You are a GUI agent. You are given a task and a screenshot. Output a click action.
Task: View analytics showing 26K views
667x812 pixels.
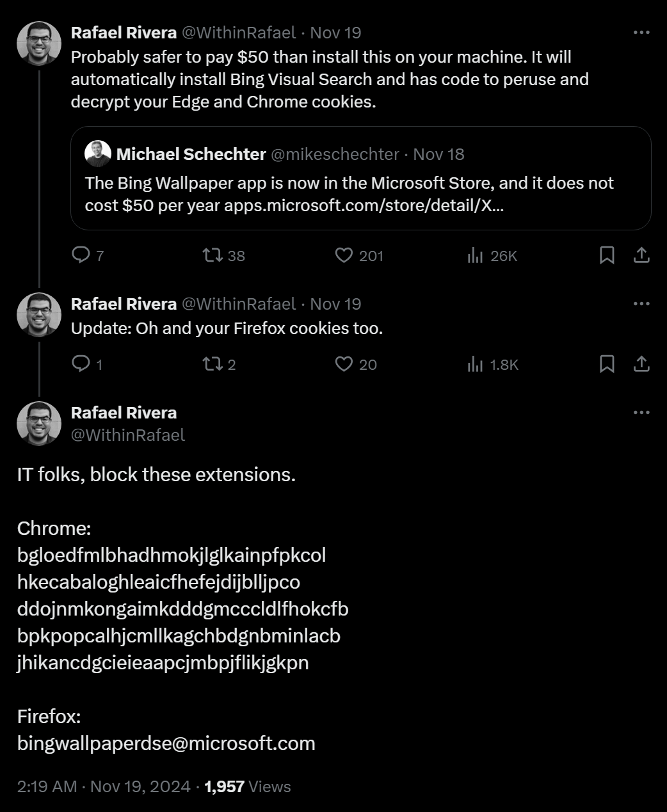coord(475,255)
